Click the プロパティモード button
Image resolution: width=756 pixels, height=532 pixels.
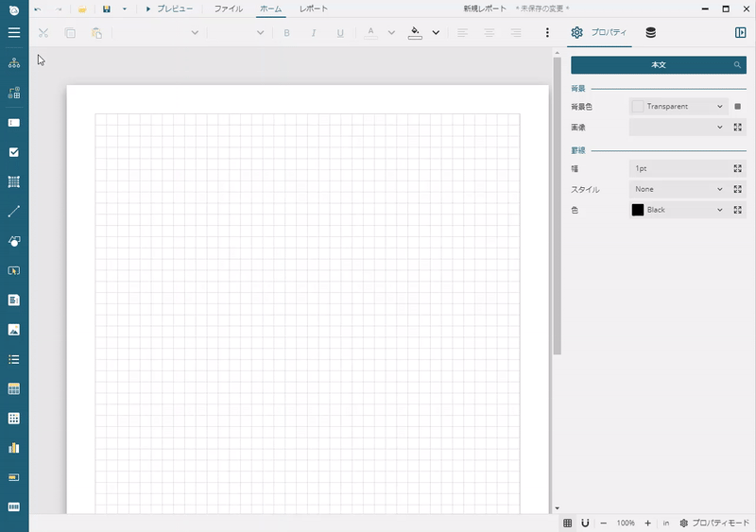coord(714,523)
